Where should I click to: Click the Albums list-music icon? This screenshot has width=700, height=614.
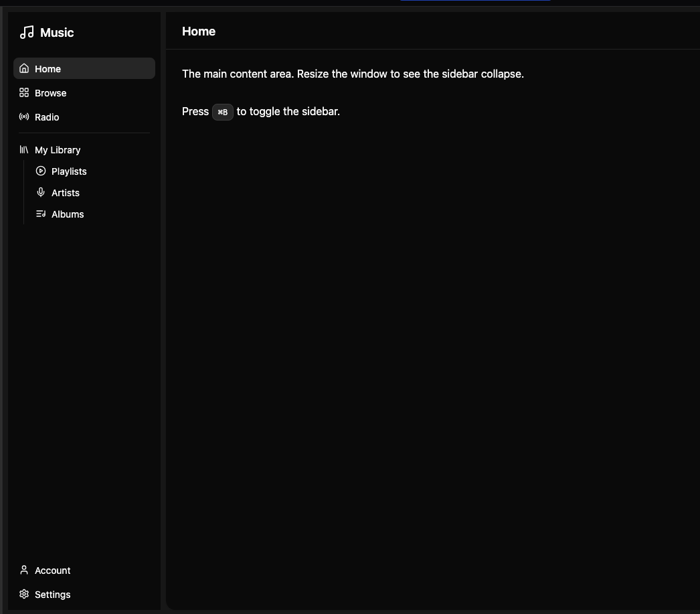coord(41,214)
